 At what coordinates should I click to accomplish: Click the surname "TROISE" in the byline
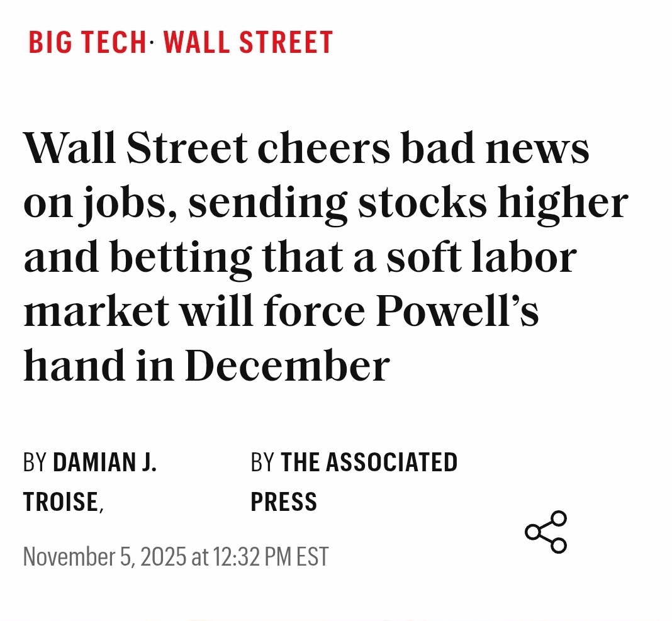pyautogui.click(x=60, y=502)
